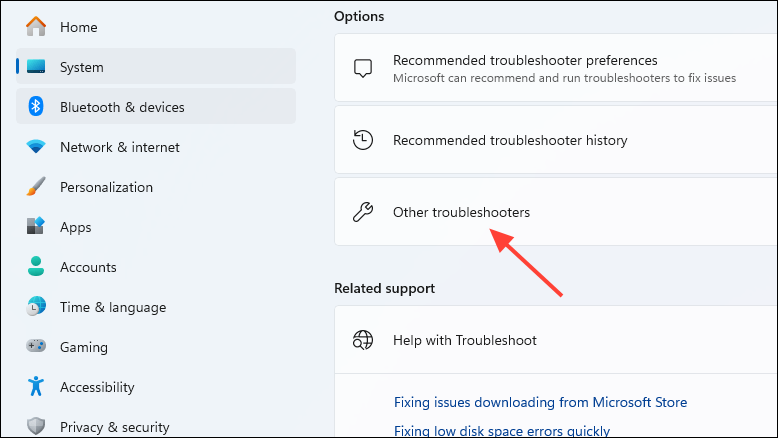Collapse the Help with Troubleshoot section
Image resolution: width=778 pixels, height=438 pixels.
(x=556, y=340)
